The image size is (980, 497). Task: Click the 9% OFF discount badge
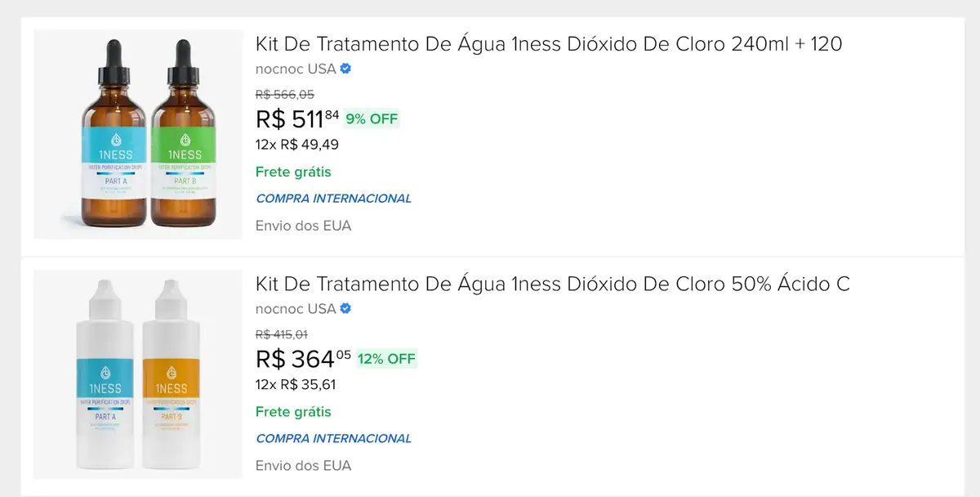372,119
